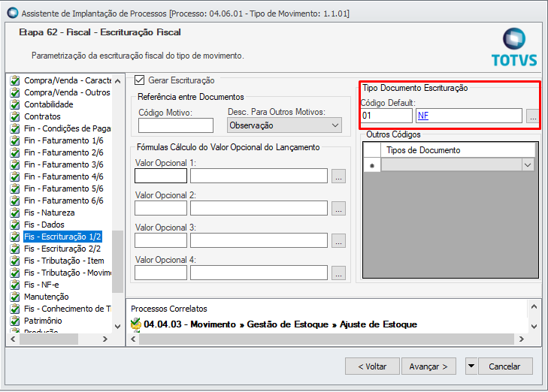Select the Compra/Venda - Caracte step
Image resolution: width=548 pixels, height=392 pixels.
click(x=68, y=80)
